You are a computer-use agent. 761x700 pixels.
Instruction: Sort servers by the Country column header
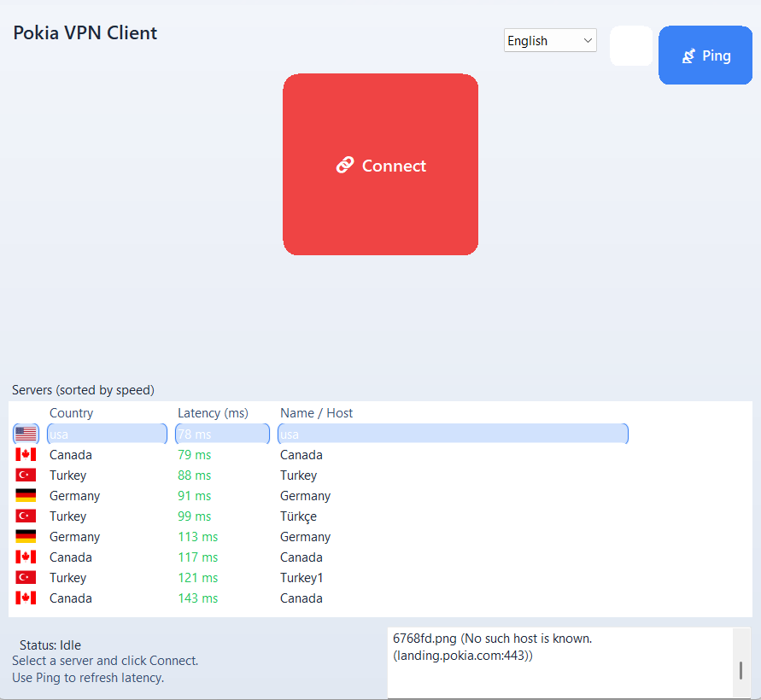[x=71, y=412]
